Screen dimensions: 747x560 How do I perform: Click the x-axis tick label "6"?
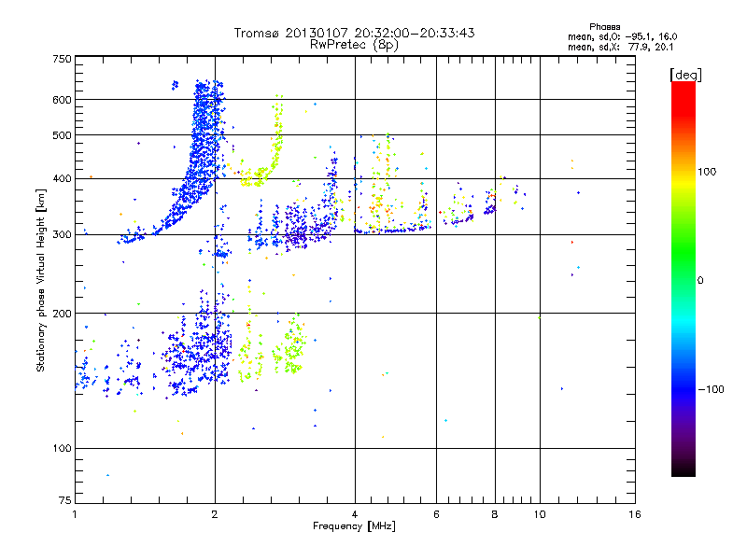[x=436, y=514]
